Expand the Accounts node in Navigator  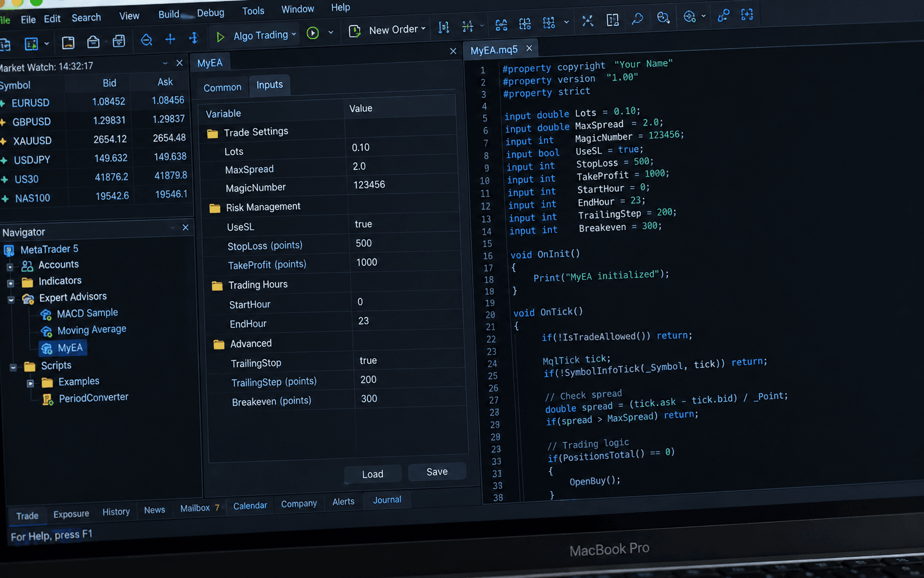10,267
